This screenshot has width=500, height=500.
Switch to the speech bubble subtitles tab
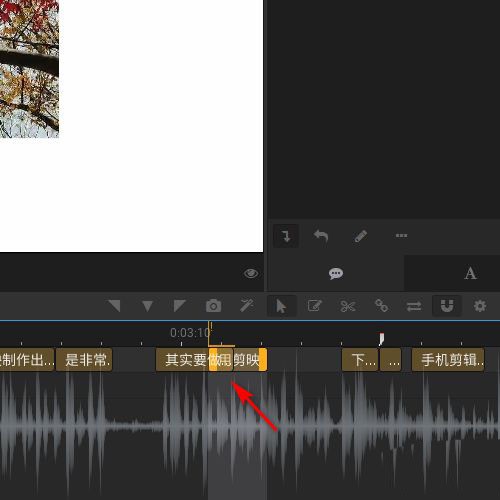[x=336, y=274]
